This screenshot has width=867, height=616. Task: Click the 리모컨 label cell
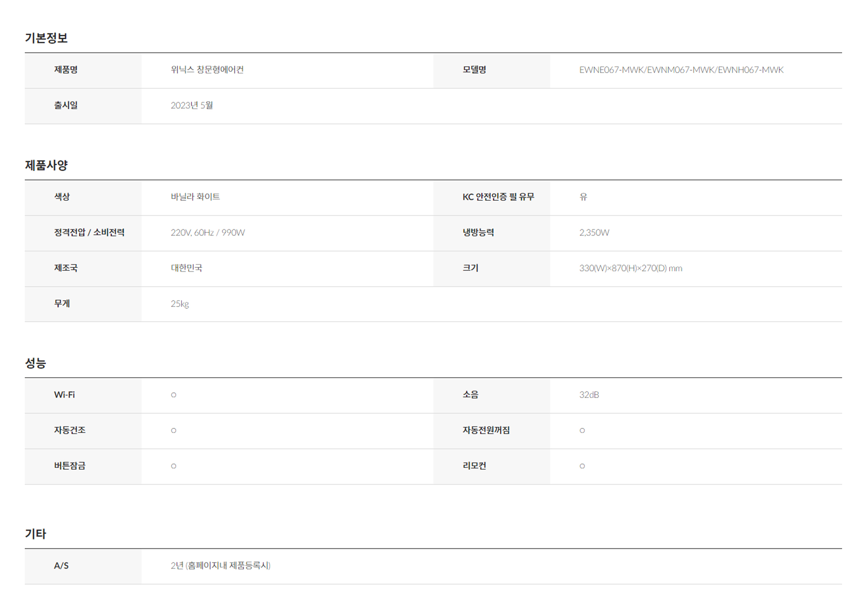491,467
